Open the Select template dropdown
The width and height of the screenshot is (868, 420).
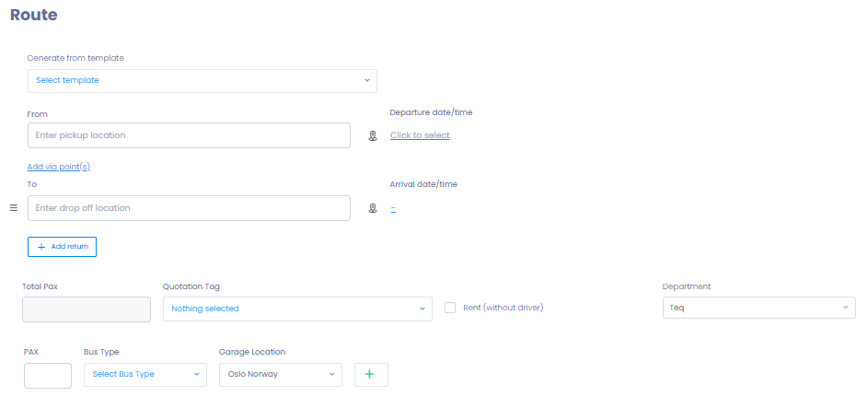coord(202,80)
